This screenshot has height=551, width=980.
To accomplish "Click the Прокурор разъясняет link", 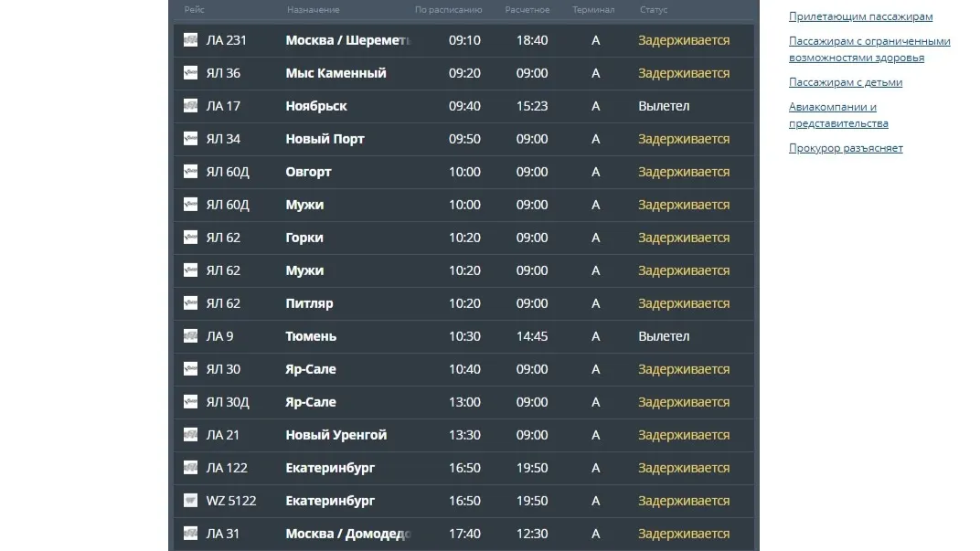I will coord(846,148).
